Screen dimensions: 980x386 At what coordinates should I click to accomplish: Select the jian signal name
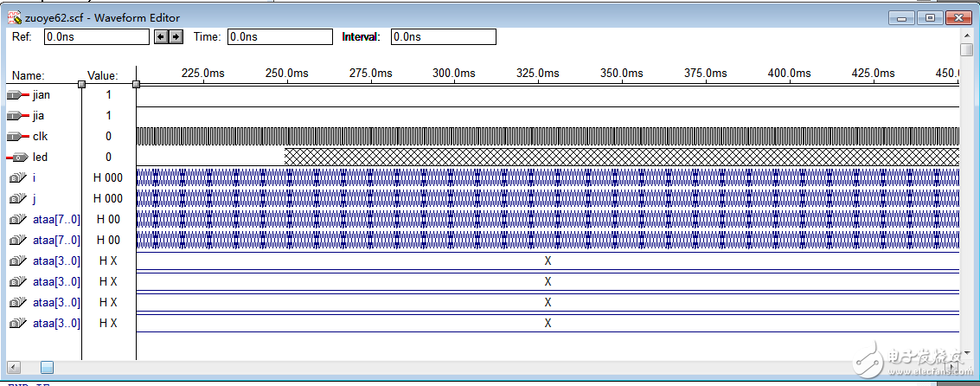42,95
